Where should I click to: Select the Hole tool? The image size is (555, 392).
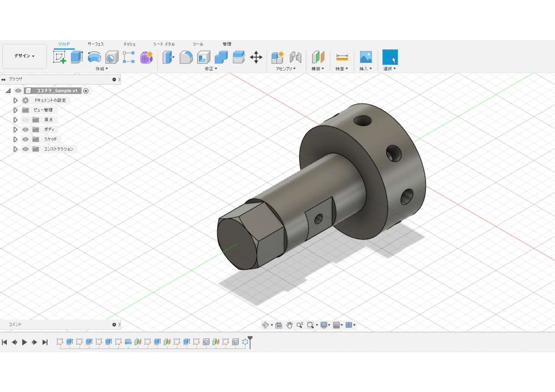112,57
